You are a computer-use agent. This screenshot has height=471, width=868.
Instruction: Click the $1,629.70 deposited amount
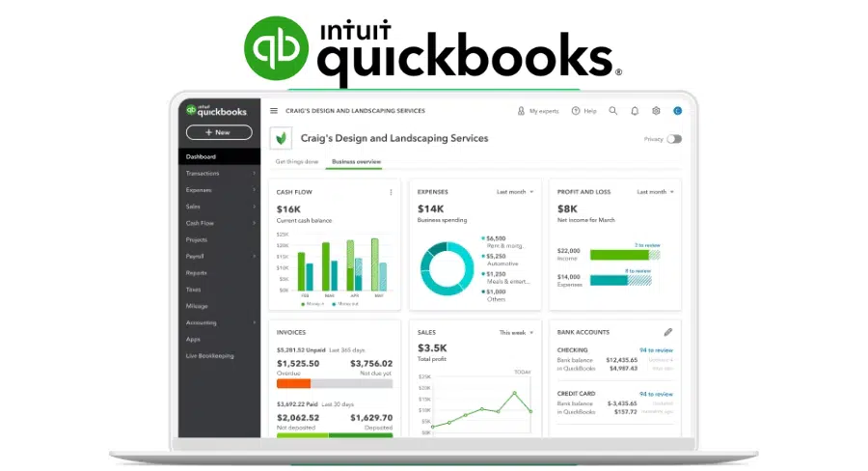coord(371,418)
